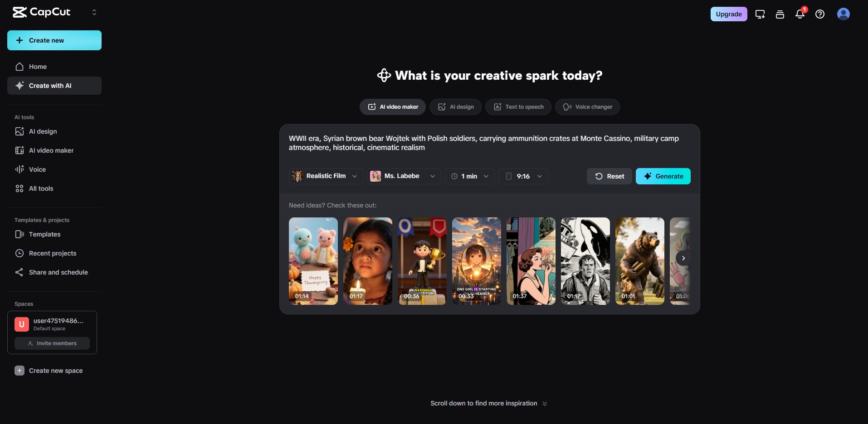This screenshot has height=424, width=868.
Task: Switch to the Text to speech tab
Action: [518, 107]
